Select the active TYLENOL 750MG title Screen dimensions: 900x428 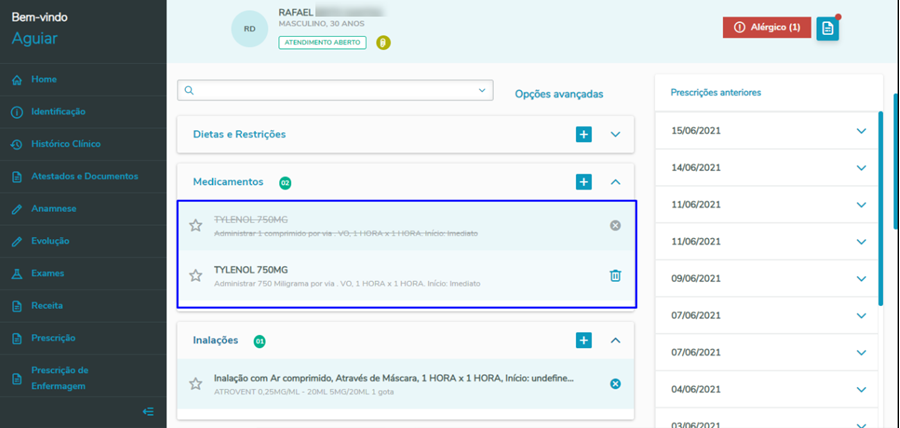[251, 270]
